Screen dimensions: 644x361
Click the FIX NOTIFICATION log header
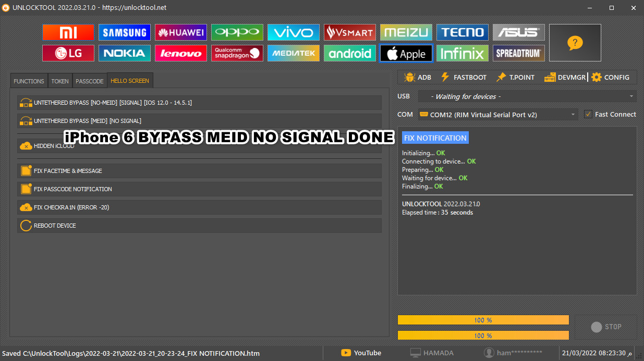(x=435, y=138)
